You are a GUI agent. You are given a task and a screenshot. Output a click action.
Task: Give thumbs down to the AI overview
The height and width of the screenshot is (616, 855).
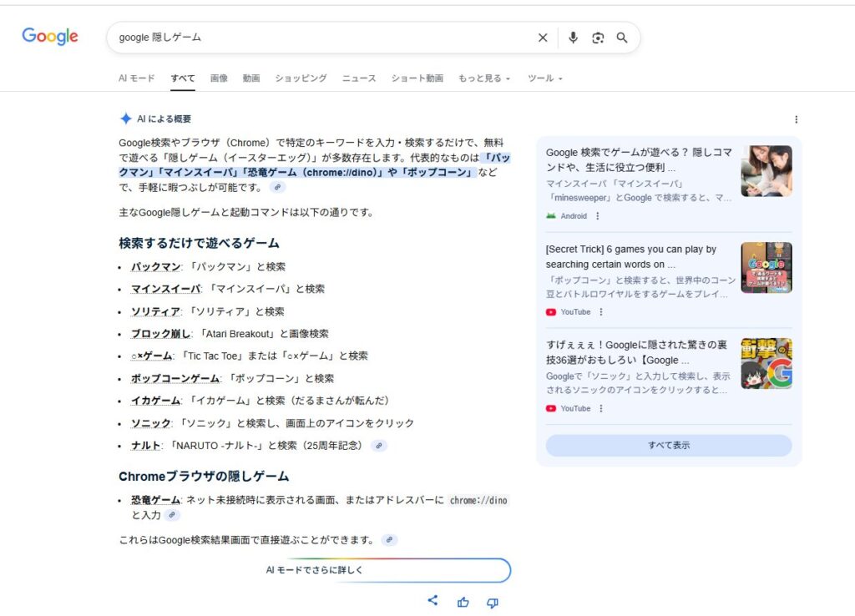click(x=493, y=603)
